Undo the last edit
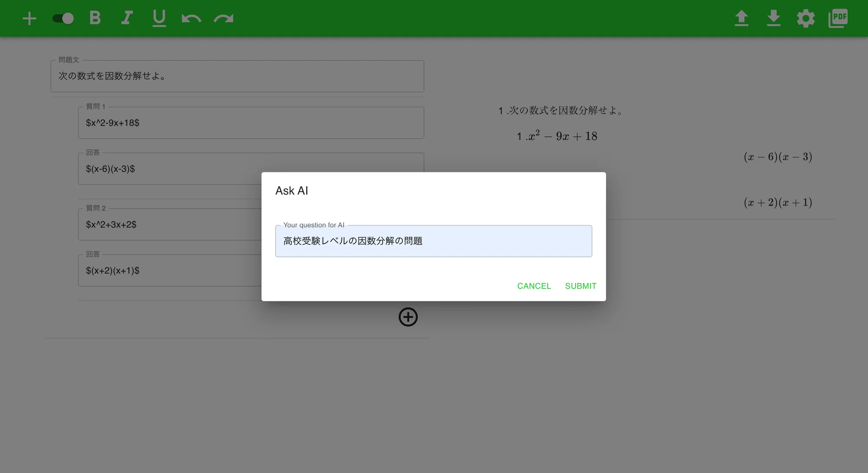868x473 pixels. 191,18
